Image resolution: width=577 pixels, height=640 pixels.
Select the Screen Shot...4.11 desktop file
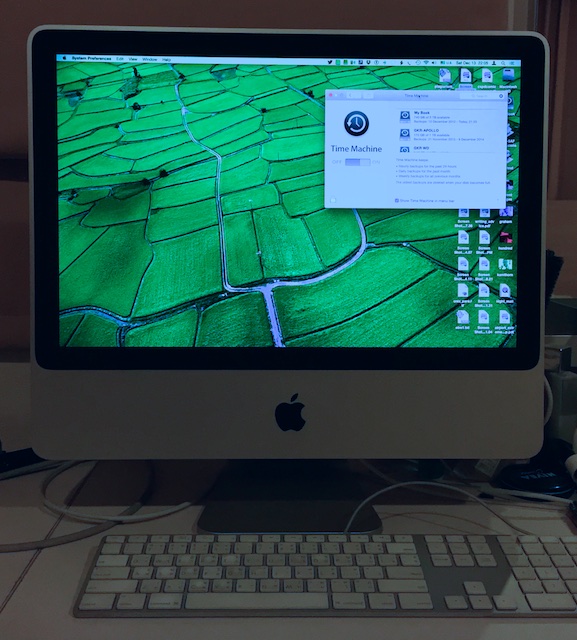[x=463, y=269]
